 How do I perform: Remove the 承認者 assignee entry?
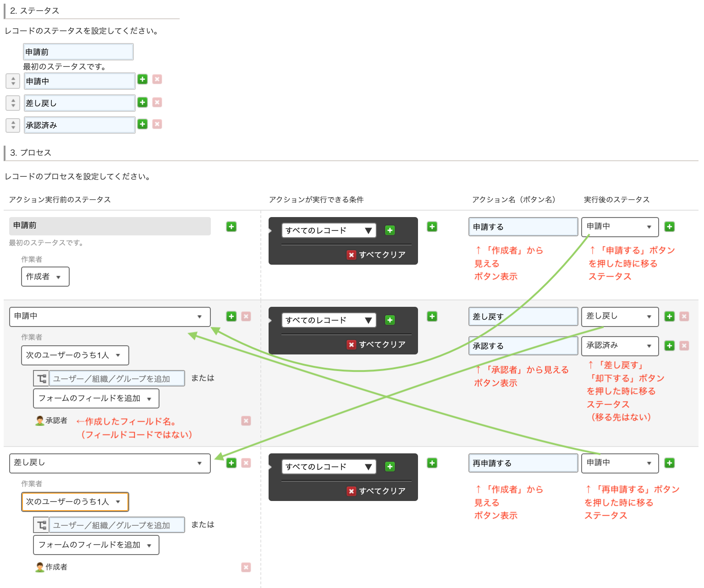pyautogui.click(x=246, y=420)
